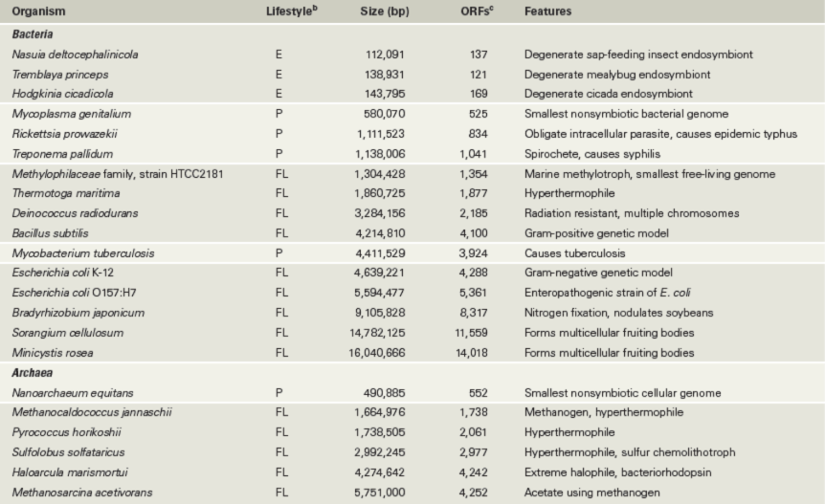Select Methanosarcina acetivorans row name
825x504 pixels.
click(82, 493)
